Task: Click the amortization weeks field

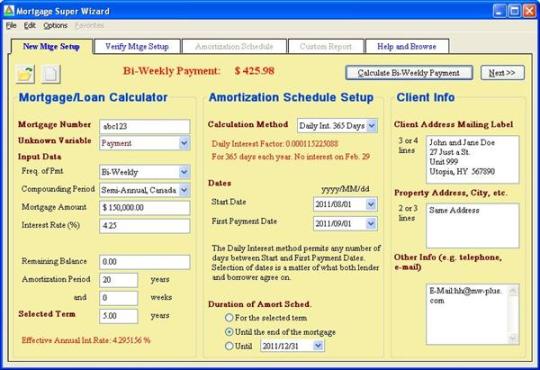Action: point(118,298)
